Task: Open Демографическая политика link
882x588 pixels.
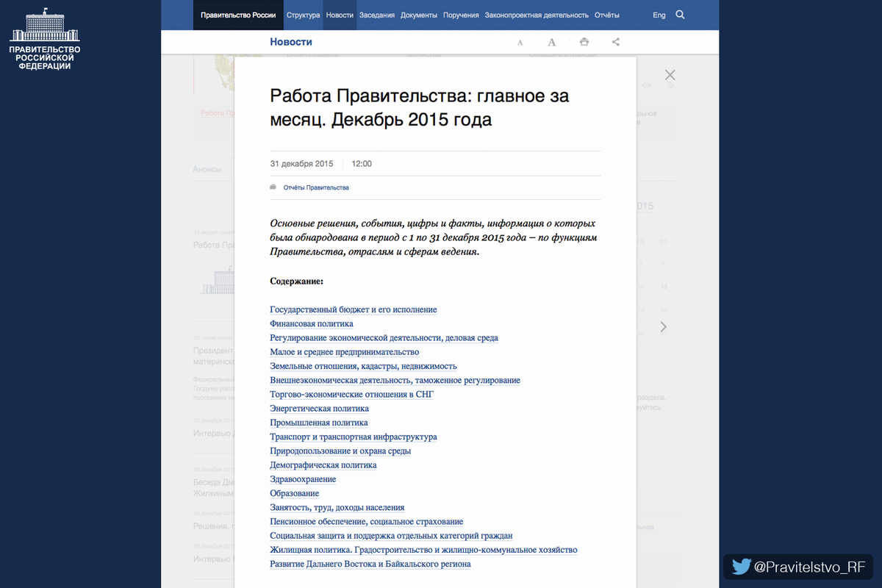Action: tap(323, 465)
